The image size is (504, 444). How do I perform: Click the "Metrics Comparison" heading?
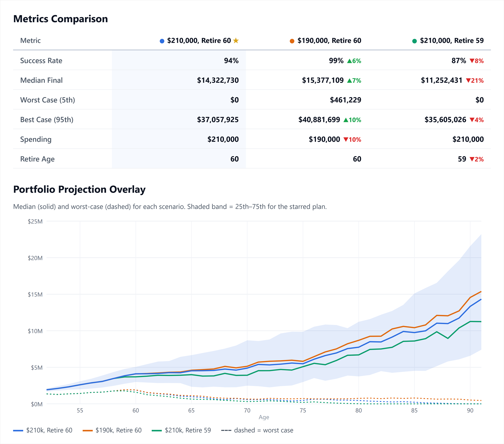[60, 19]
